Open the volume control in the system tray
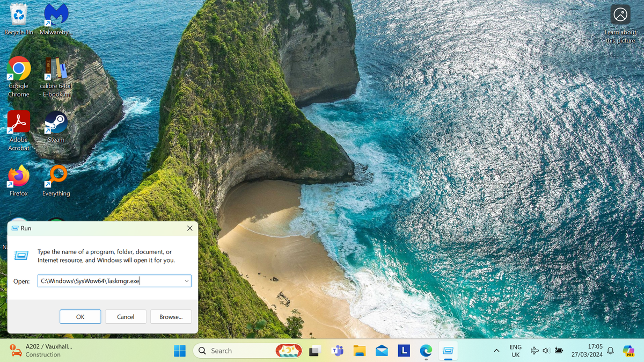644x362 pixels. (546, 350)
